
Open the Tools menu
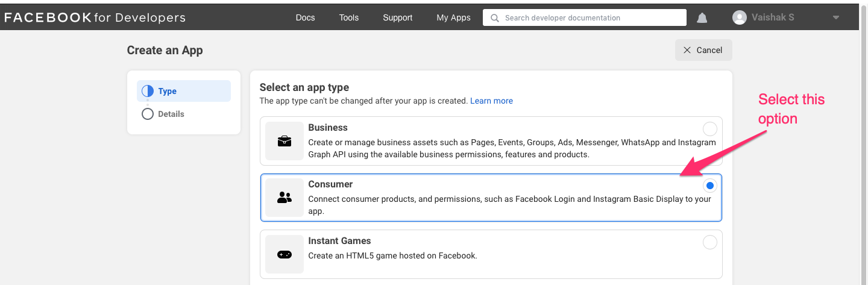click(x=349, y=17)
